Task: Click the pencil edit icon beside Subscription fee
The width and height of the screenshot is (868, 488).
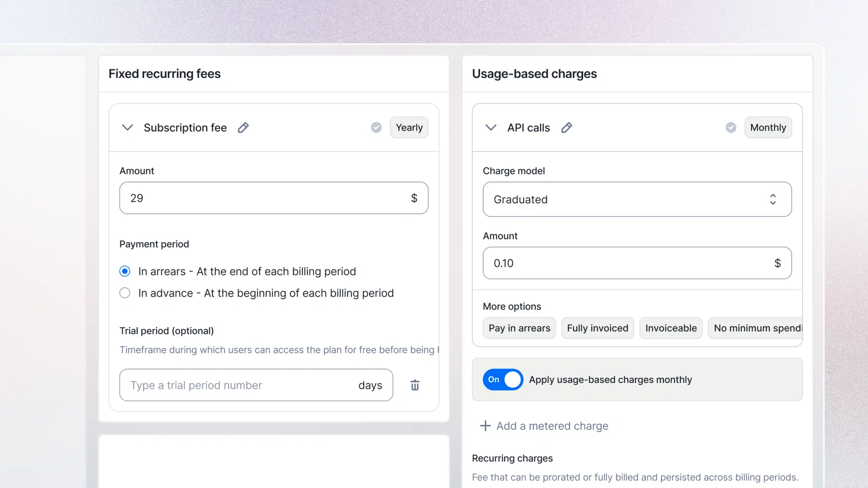Action: tap(243, 128)
